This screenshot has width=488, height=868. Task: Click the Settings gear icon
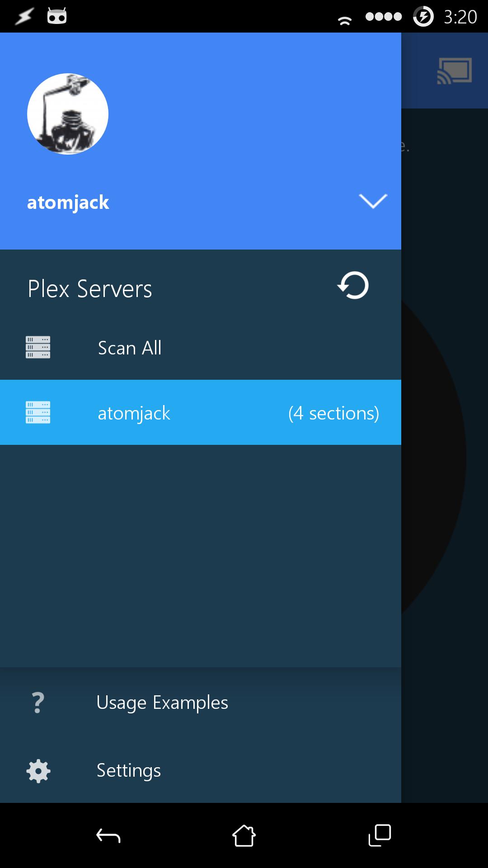tap(38, 771)
